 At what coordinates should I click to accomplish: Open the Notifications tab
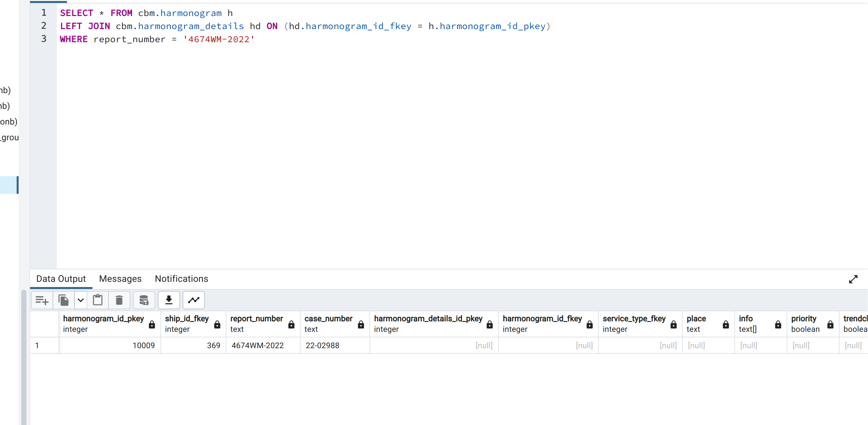point(181,279)
